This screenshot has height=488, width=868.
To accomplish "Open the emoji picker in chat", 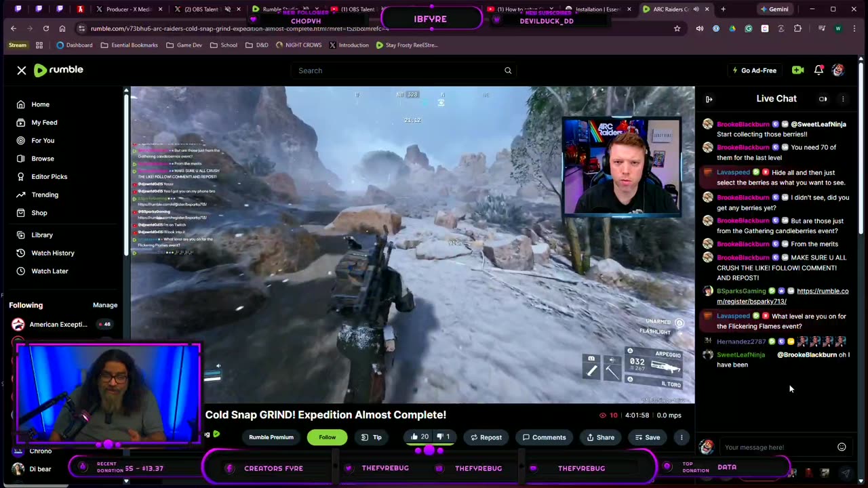I will (842, 447).
